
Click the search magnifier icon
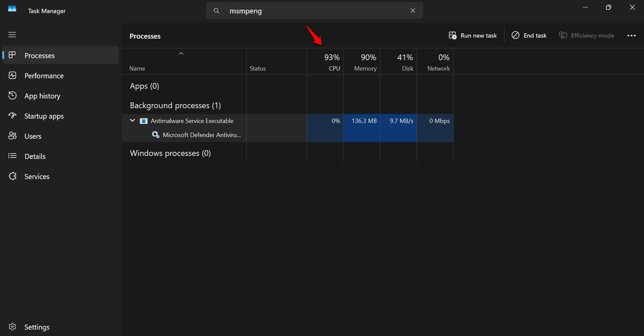pos(217,11)
